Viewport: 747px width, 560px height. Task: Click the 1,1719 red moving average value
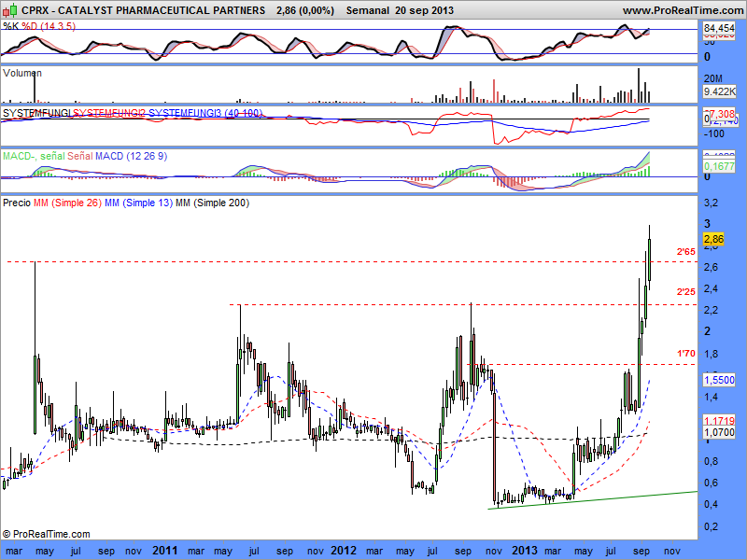[x=719, y=421]
